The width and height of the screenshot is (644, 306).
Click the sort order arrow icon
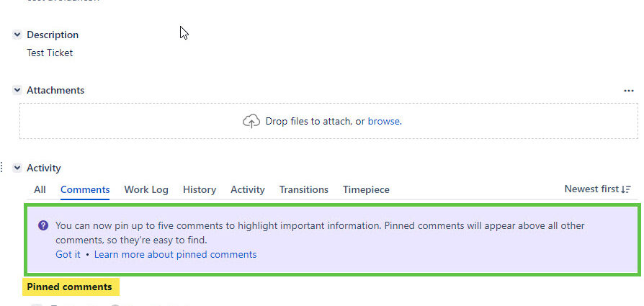(x=626, y=189)
